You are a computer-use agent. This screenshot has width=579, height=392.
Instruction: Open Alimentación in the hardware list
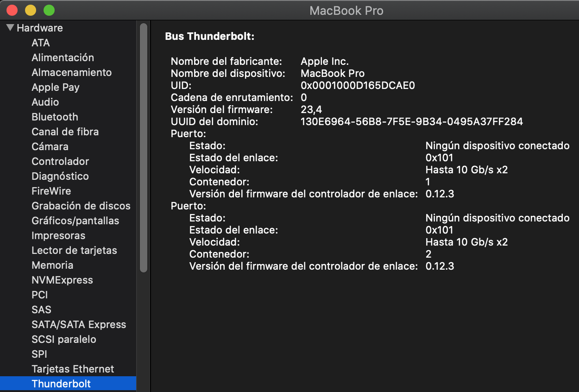tap(63, 57)
